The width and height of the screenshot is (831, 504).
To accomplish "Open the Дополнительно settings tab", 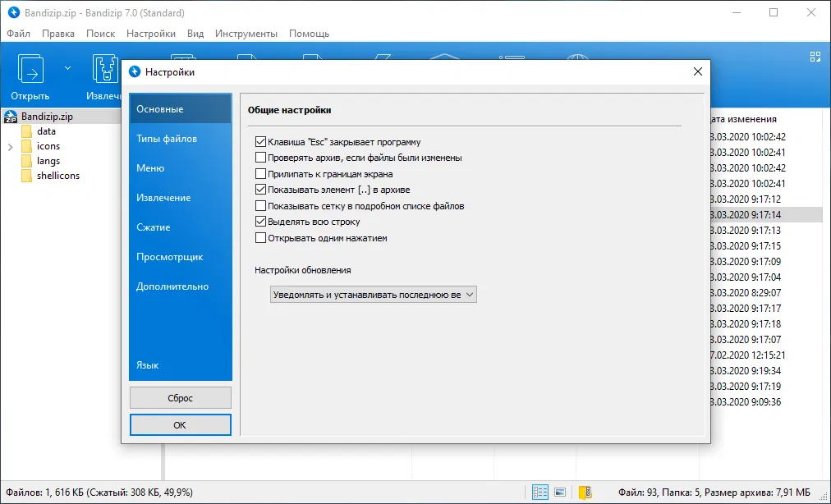I will pyautogui.click(x=180, y=286).
